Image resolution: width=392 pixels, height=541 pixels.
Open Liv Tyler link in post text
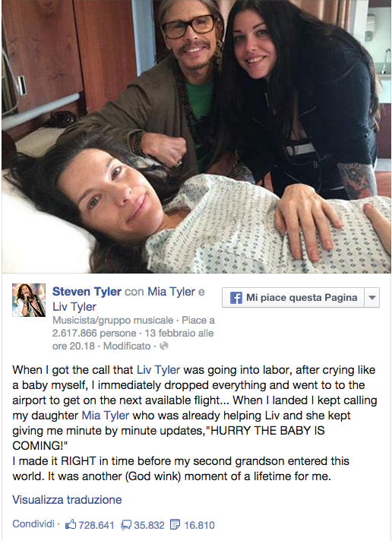tap(158, 370)
